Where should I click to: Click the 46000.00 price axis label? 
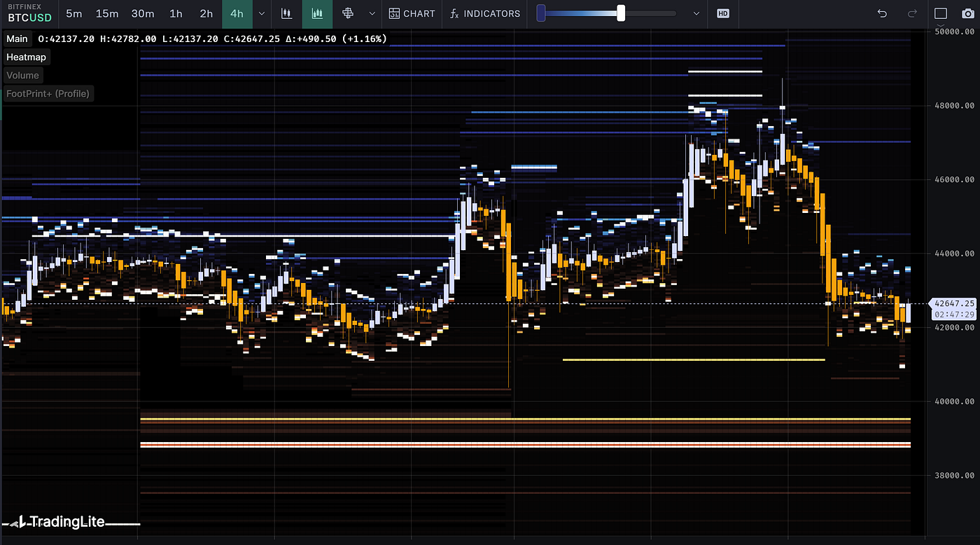click(x=955, y=179)
